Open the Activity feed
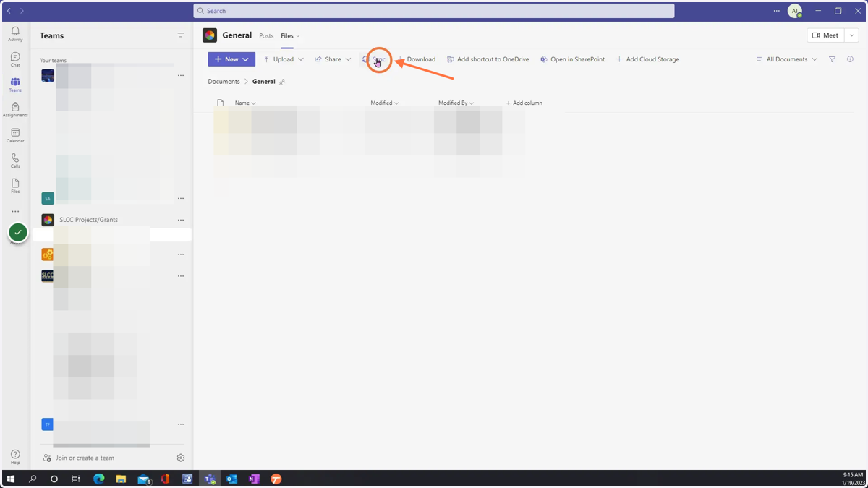Image resolution: width=868 pixels, height=488 pixels. 15,35
